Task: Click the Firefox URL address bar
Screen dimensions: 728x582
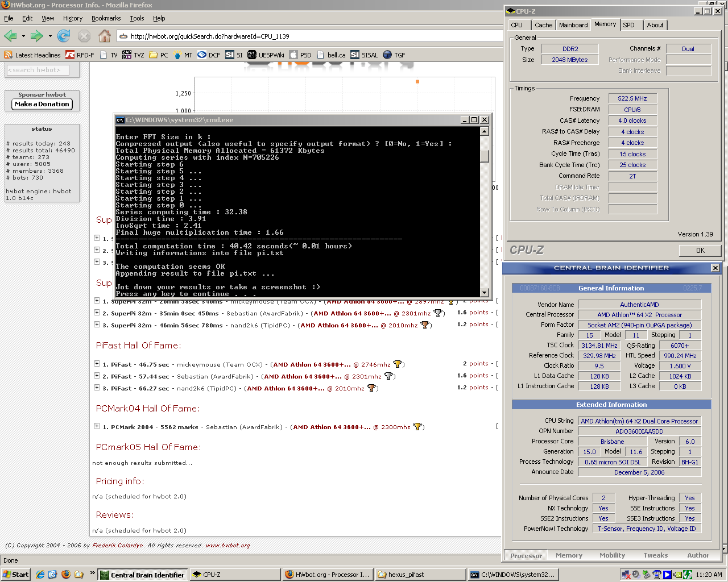Action: pos(310,36)
